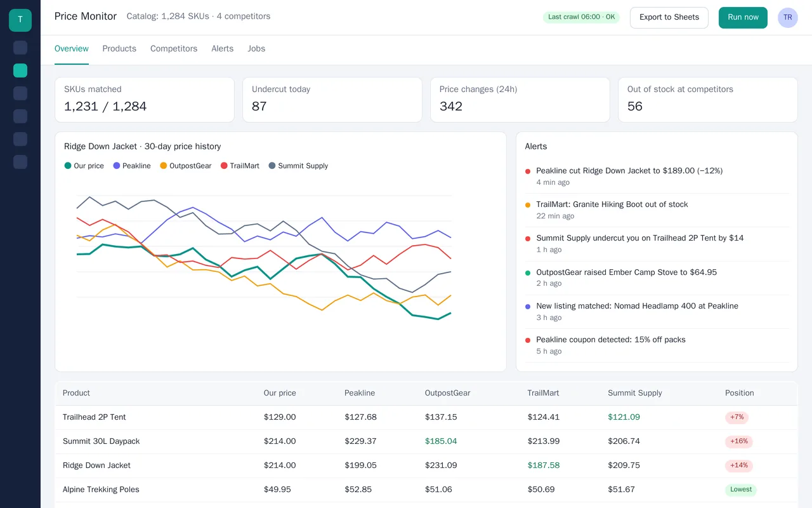Open the OutpostGear raised Ember Camp Stove alert

(x=657, y=278)
